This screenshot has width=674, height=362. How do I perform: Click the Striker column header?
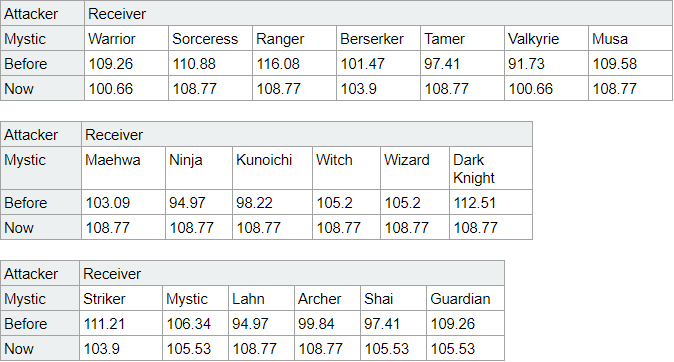coord(121,298)
